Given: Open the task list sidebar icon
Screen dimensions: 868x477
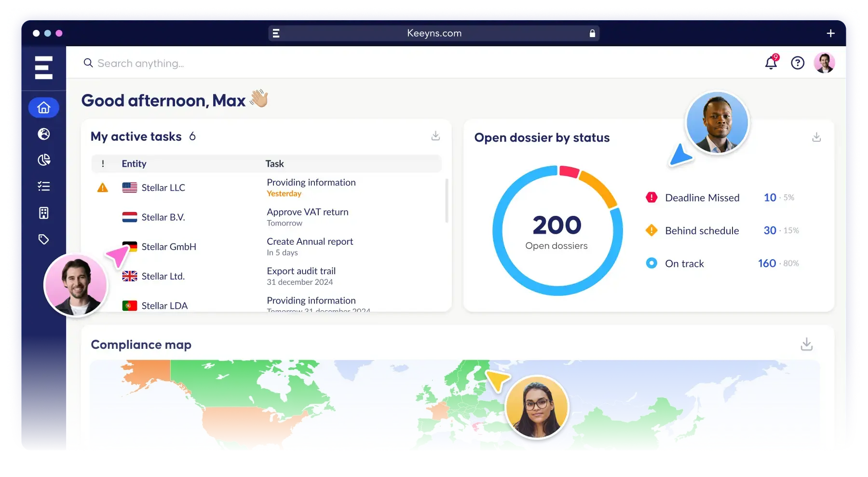Looking at the screenshot, I should point(44,186).
